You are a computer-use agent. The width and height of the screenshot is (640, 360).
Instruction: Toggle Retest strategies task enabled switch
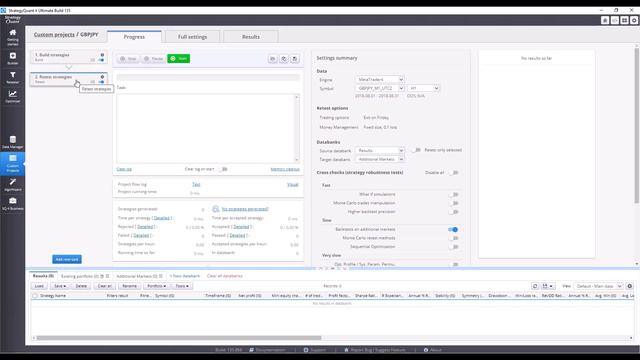[x=101, y=82]
